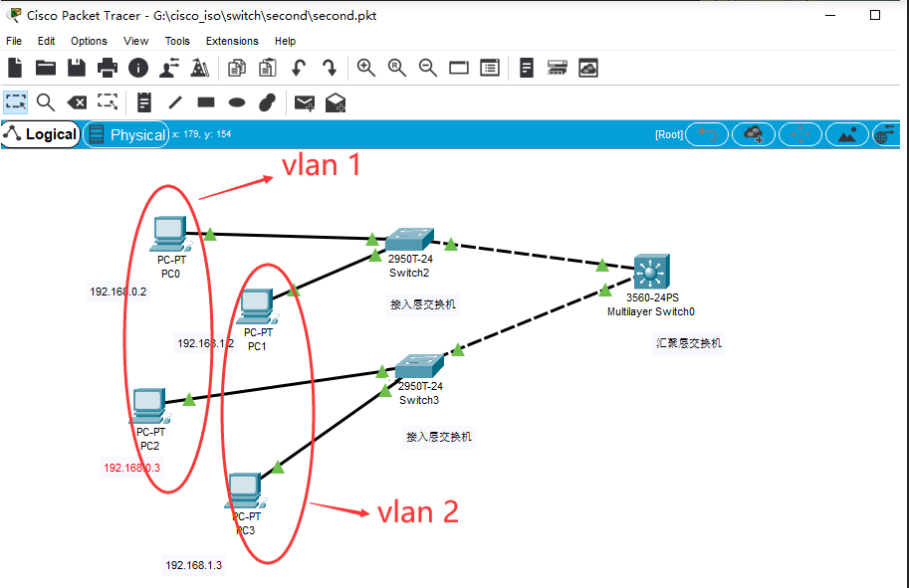This screenshot has width=909, height=588.
Task: Click the [Root] level label
Action: pos(669,134)
